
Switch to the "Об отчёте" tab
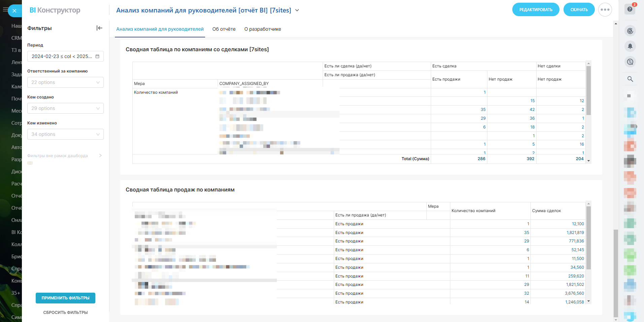click(x=224, y=29)
